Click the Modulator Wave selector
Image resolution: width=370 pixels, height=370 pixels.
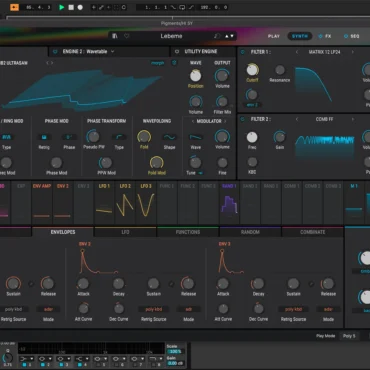(x=196, y=137)
